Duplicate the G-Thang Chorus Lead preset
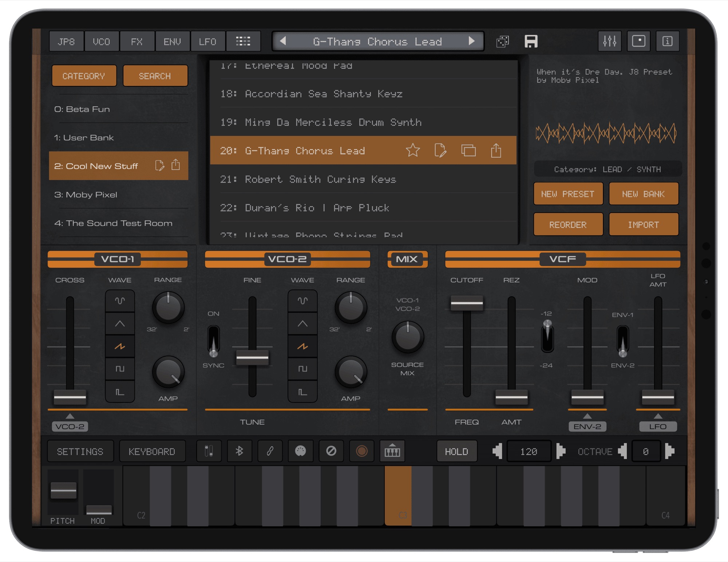This screenshot has height=562, width=728. pyautogui.click(x=468, y=150)
